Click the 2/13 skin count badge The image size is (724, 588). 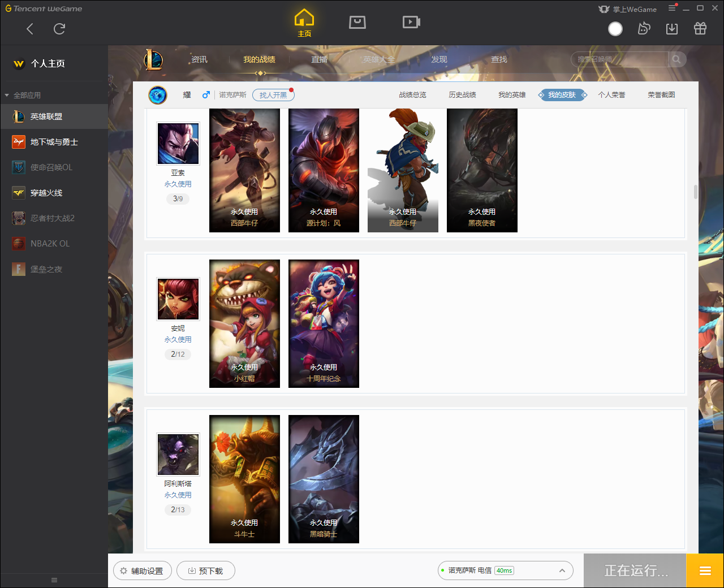click(x=178, y=509)
